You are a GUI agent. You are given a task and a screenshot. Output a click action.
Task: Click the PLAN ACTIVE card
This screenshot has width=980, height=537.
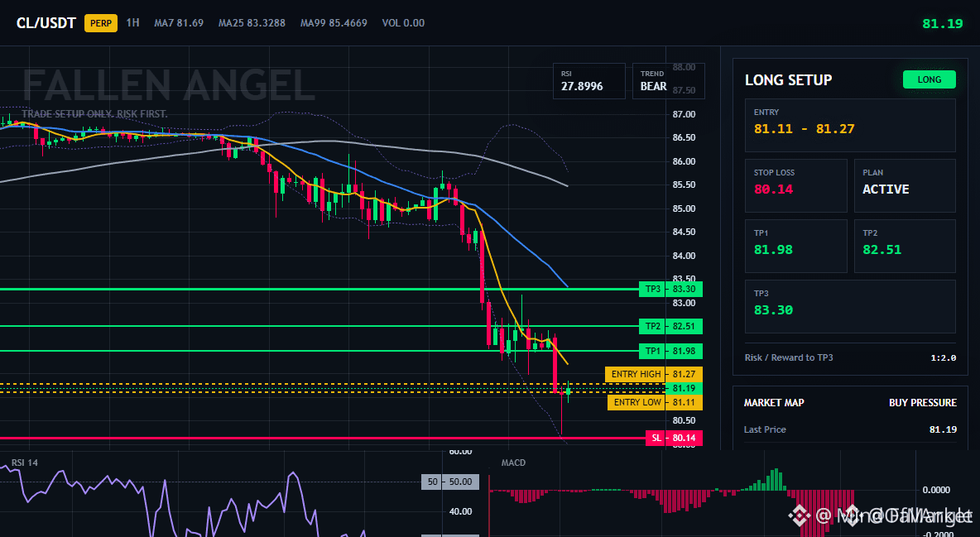point(905,185)
